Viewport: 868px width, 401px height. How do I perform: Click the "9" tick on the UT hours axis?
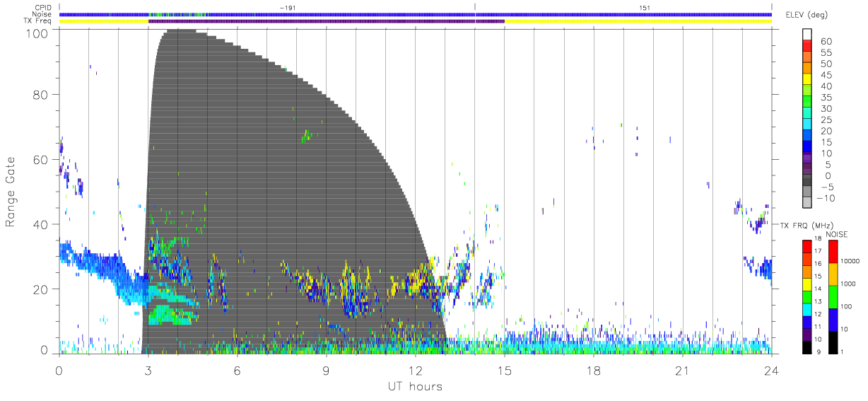[326, 371]
